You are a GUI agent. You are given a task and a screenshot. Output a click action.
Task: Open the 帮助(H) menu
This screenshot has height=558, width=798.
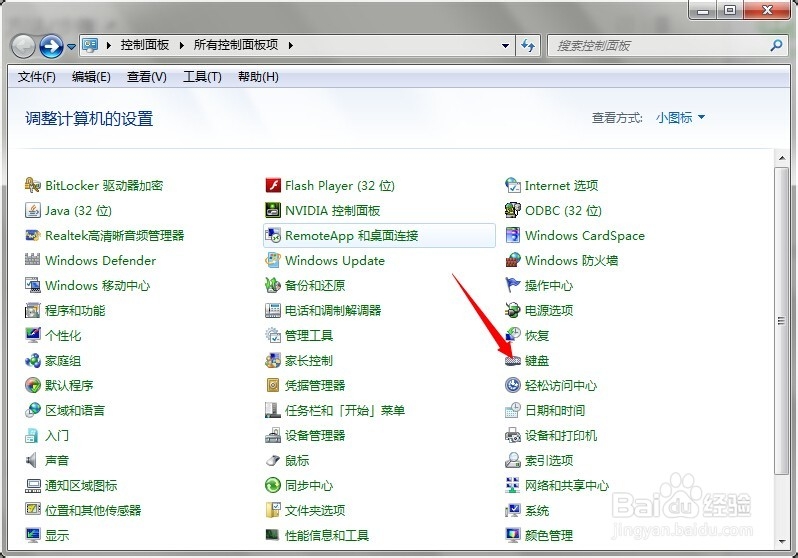pos(258,77)
